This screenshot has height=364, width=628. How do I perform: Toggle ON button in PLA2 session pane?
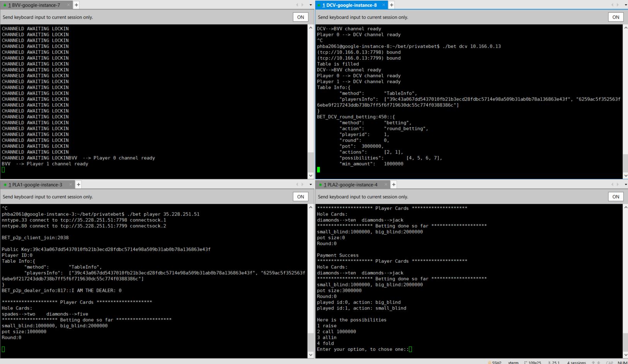pyautogui.click(x=616, y=197)
